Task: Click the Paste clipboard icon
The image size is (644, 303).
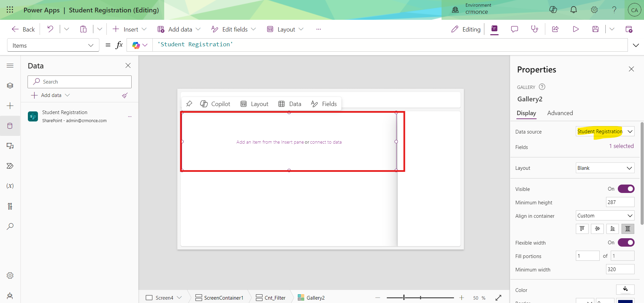Action: coord(83,29)
